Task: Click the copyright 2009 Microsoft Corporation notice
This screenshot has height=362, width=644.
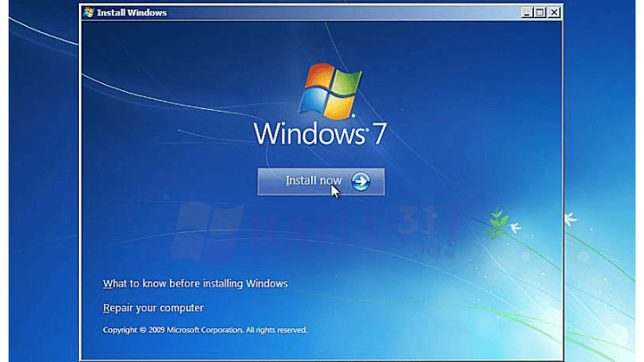Action: (x=172, y=330)
